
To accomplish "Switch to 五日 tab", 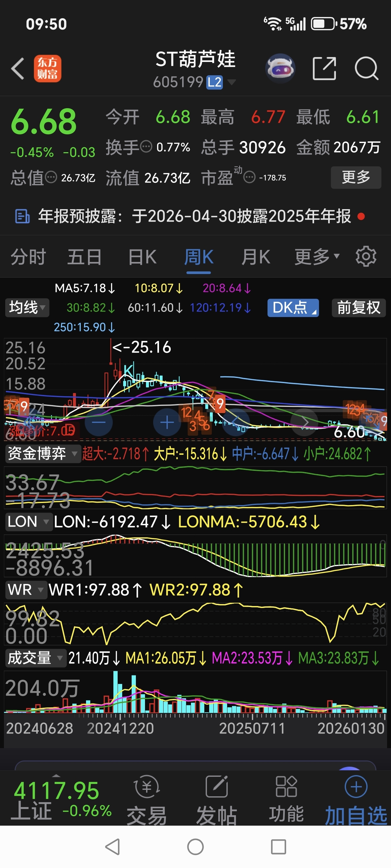I will [x=85, y=257].
